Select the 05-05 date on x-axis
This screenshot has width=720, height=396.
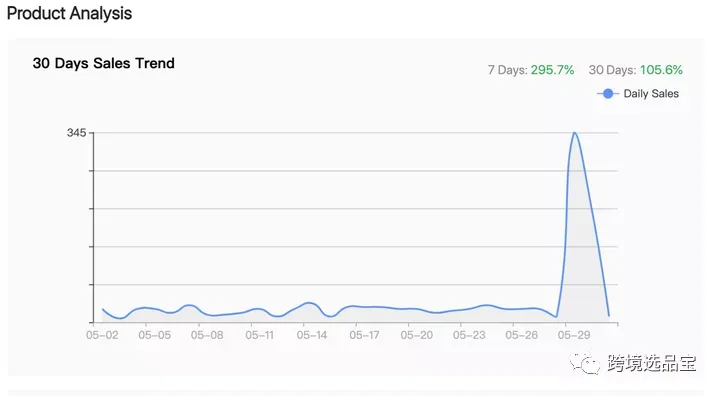pos(154,335)
